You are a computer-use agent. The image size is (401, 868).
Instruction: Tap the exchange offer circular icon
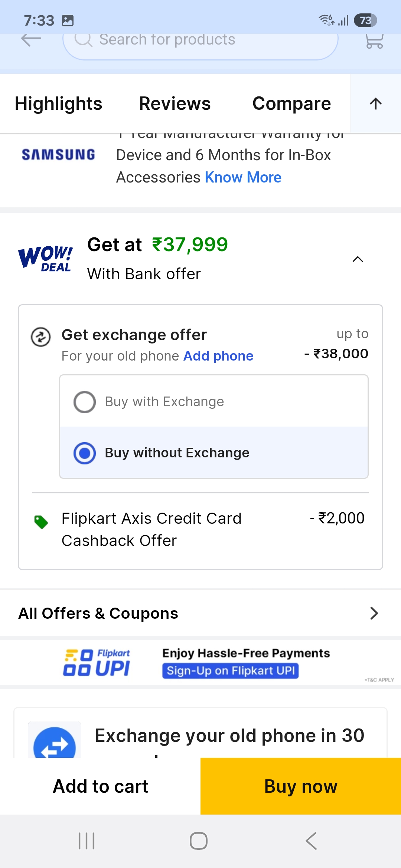40,337
